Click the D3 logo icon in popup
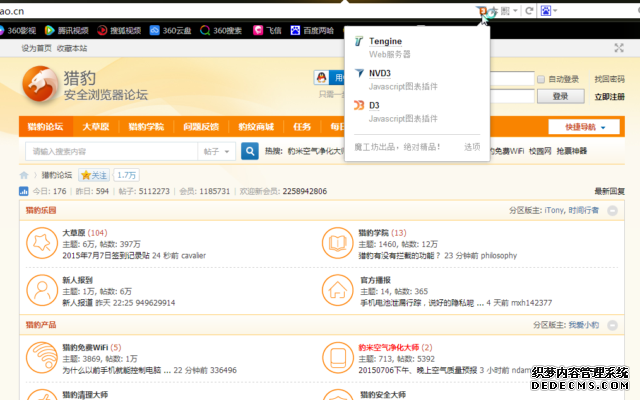 pos(359,105)
